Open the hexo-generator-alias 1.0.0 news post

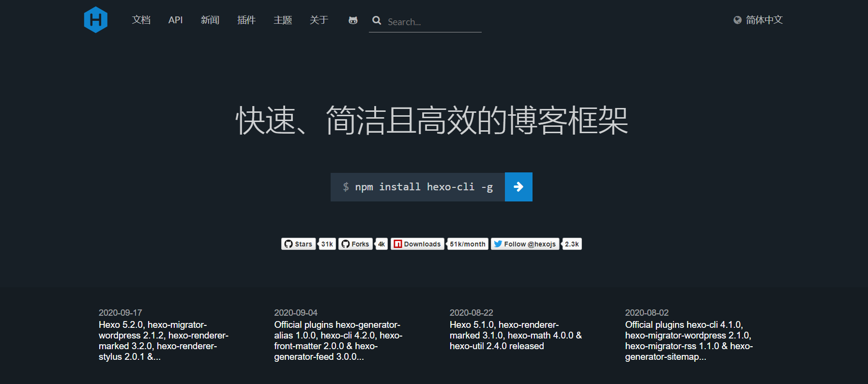pyautogui.click(x=338, y=341)
